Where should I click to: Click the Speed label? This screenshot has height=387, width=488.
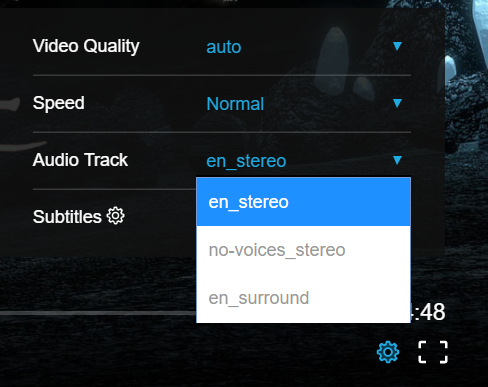59,103
